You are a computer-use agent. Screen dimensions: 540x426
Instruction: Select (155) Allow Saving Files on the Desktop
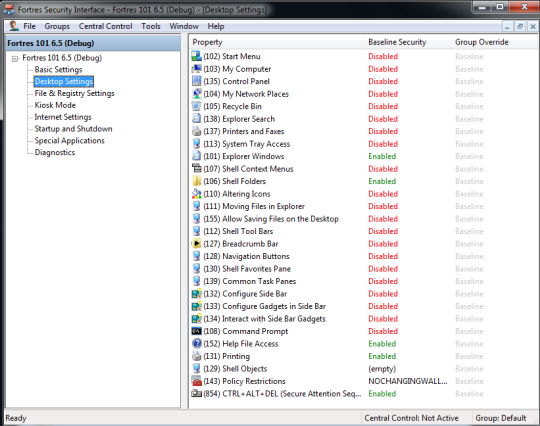(x=364, y=219)
